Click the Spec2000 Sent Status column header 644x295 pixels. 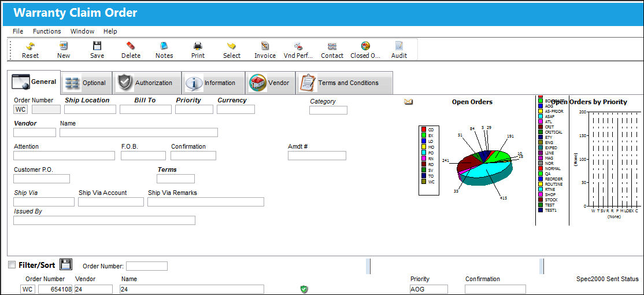coord(608,279)
